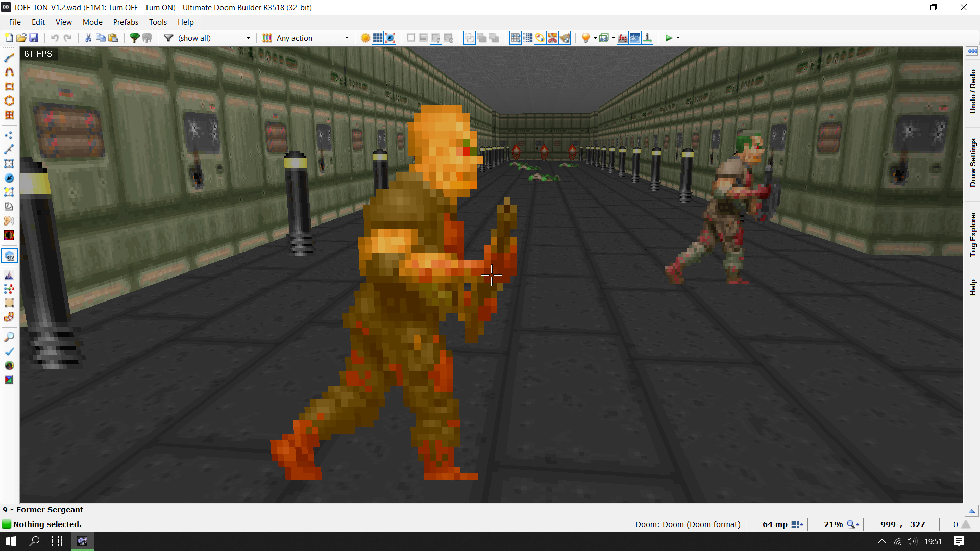The width and height of the screenshot is (980, 551).
Task: Open test map options dropdown arrow
Action: coord(678,38)
